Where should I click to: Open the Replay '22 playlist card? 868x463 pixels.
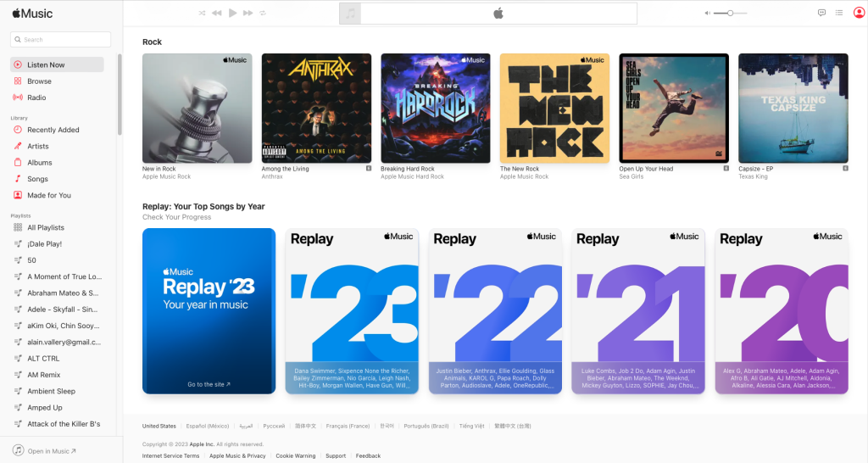[x=495, y=310]
